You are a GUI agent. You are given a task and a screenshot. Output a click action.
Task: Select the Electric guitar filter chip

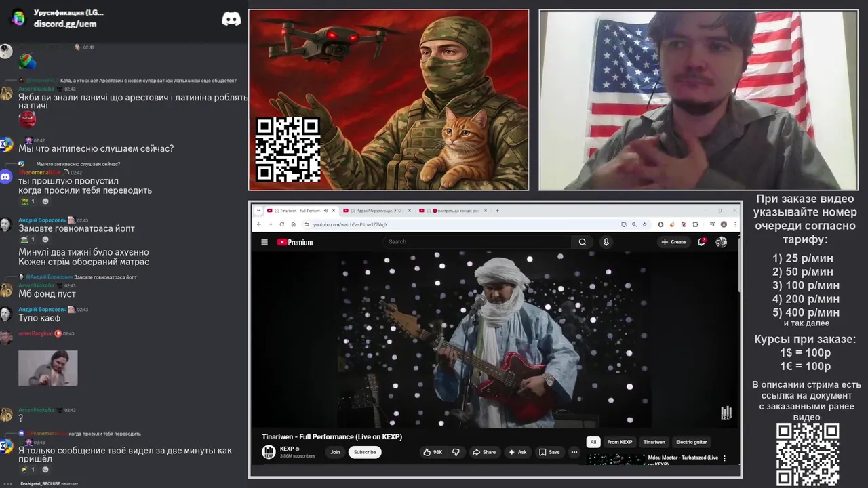(692, 442)
